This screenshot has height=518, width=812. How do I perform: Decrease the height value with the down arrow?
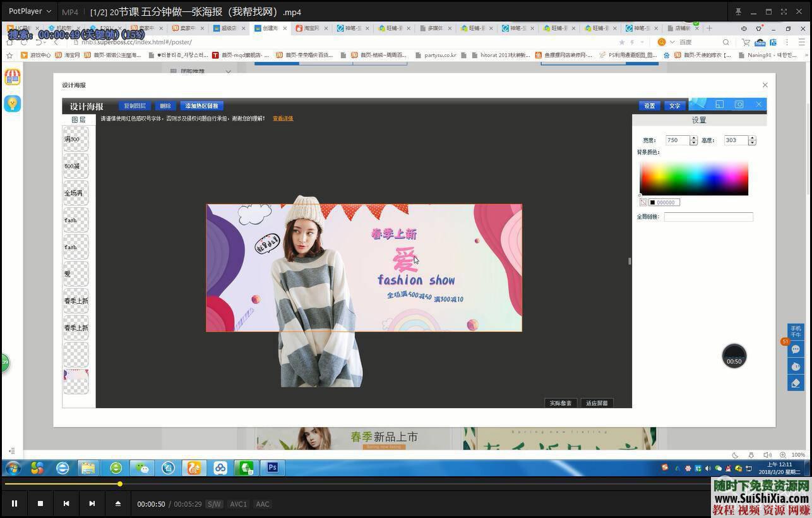(751, 143)
